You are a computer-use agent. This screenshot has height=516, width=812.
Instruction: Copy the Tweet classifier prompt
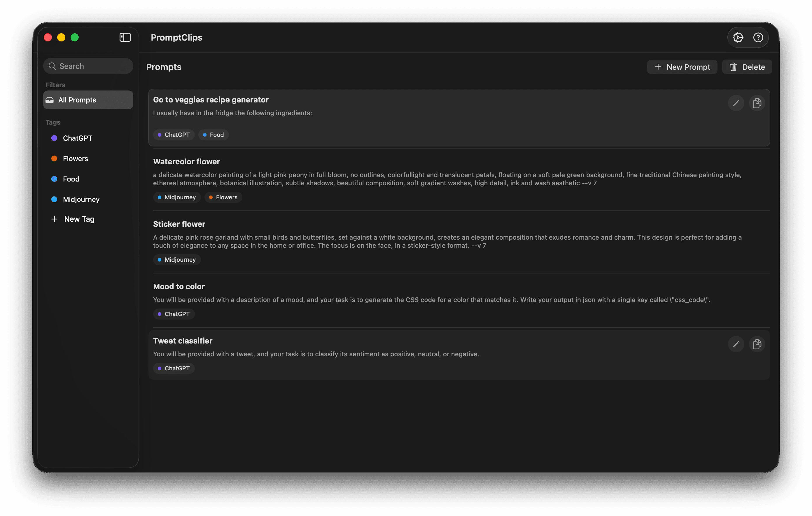pos(757,344)
